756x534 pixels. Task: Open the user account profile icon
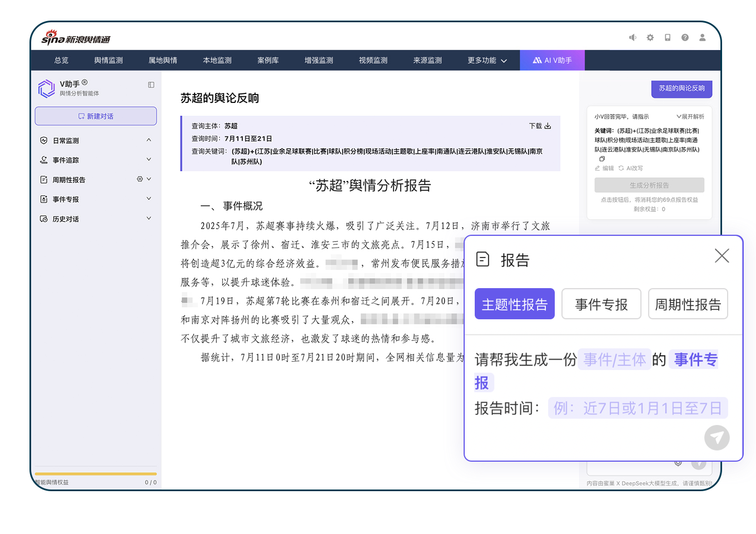pos(702,37)
